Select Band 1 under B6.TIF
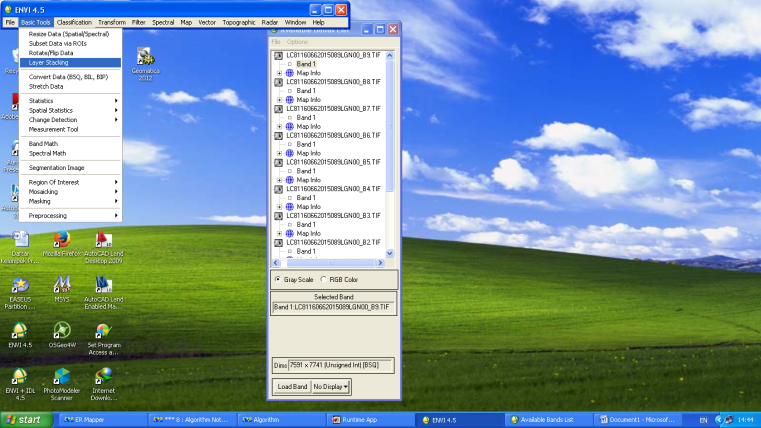 (x=306, y=144)
